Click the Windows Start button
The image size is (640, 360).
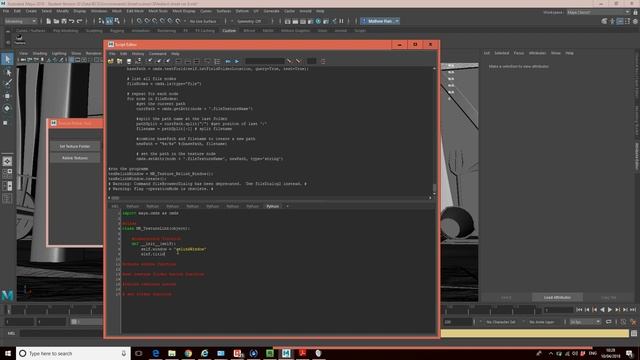coord(8,353)
